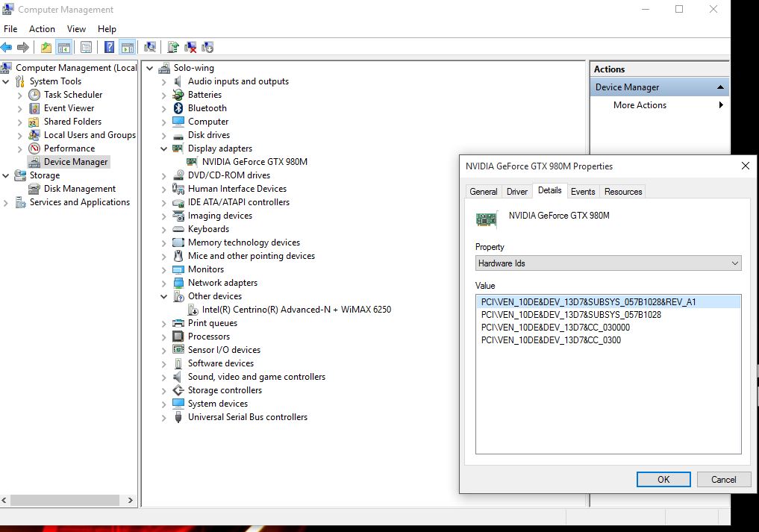
Task: Click the Disk Management icon
Action: click(x=34, y=189)
